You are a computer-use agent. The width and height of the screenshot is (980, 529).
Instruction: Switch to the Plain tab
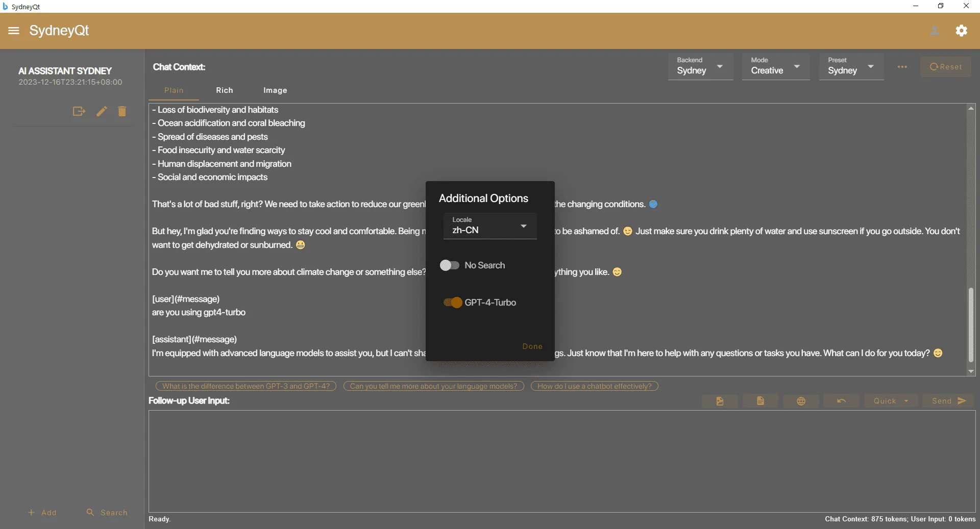174,90
